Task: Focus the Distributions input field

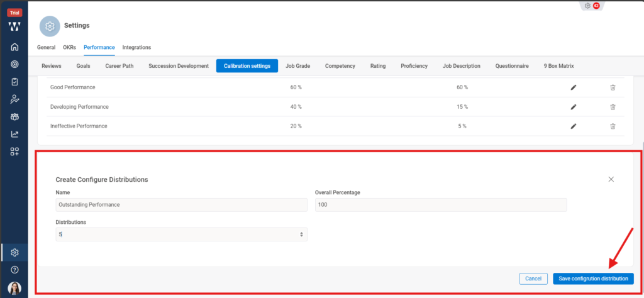Action: [x=181, y=235]
